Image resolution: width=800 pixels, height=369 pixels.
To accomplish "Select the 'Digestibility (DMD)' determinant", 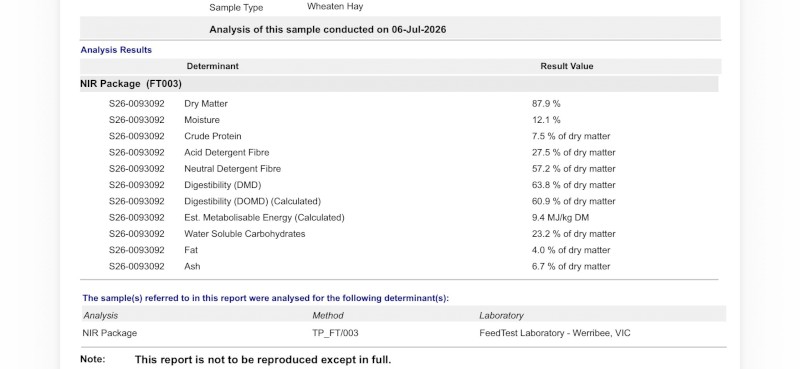I will 223,185.
